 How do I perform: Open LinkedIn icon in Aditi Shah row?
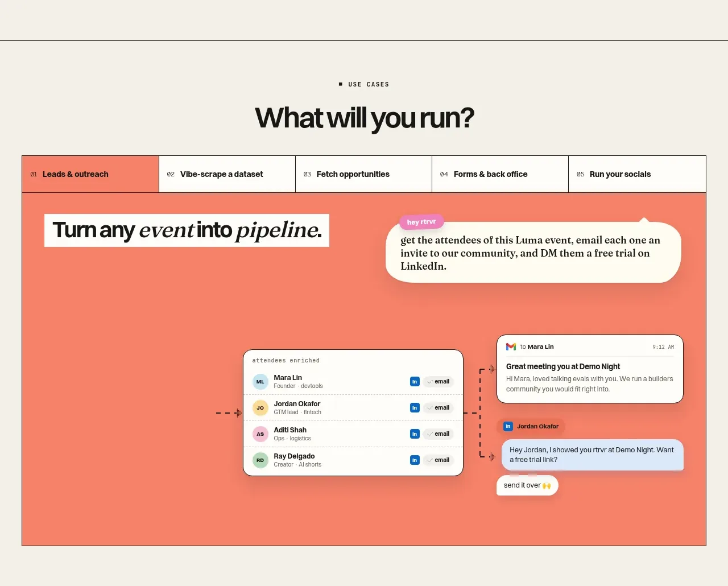point(415,434)
